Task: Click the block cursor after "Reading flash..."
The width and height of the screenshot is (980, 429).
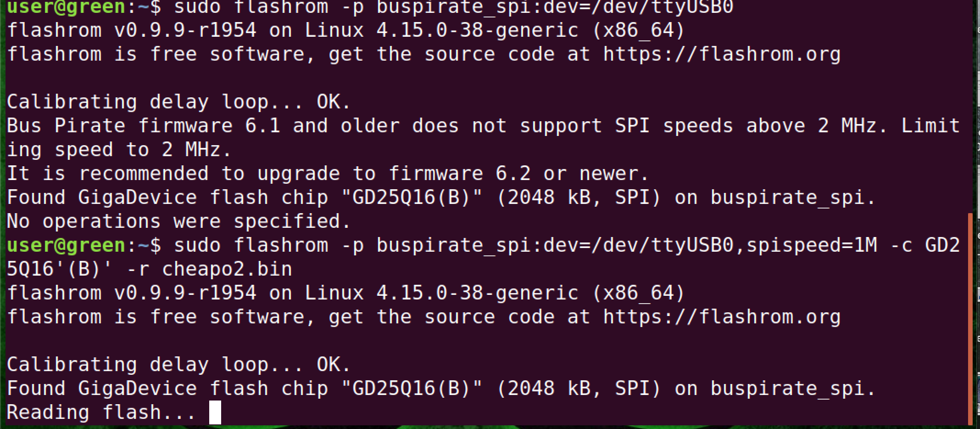Action: coord(215,412)
